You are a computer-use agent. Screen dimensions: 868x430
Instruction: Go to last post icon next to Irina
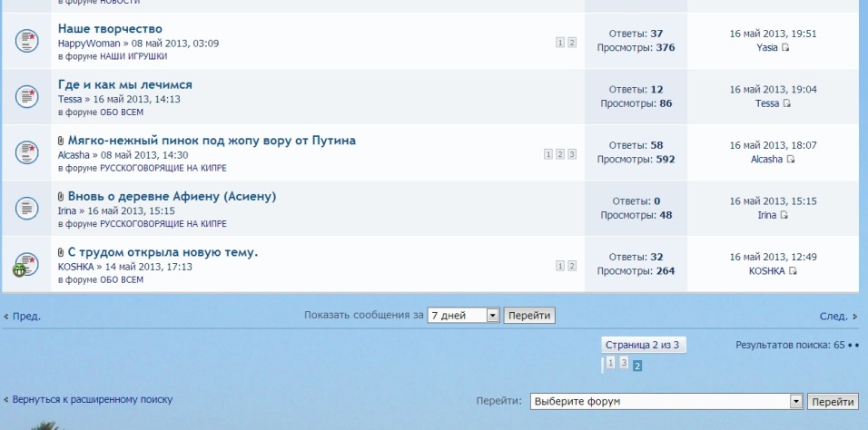pos(784,215)
